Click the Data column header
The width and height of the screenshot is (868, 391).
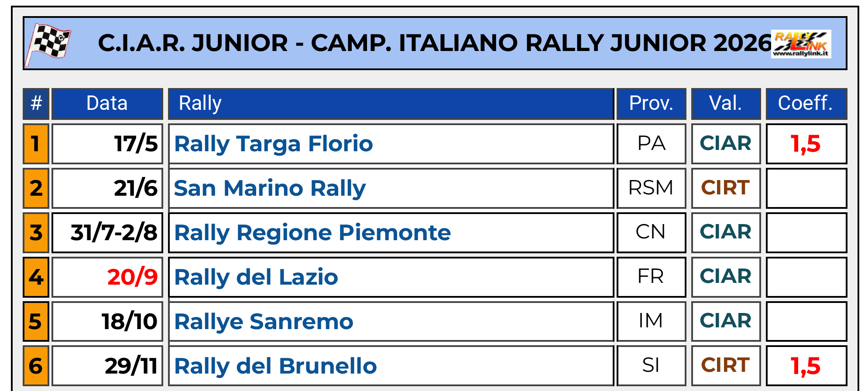coord(107,104)
